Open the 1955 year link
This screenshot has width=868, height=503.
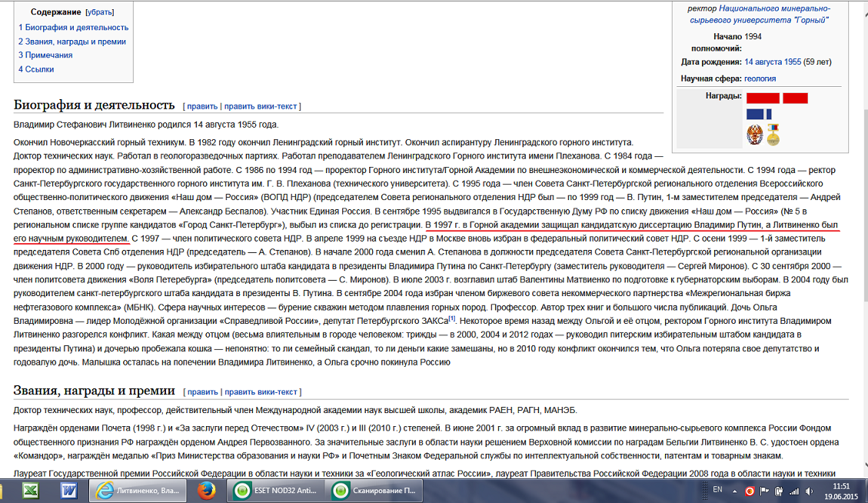(793, 62)
